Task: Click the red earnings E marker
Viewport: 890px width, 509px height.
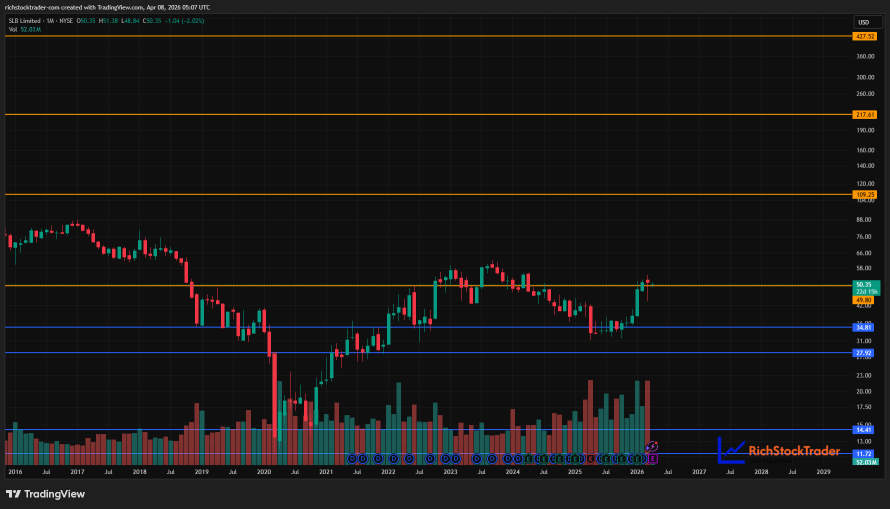Action: [591, 458]
